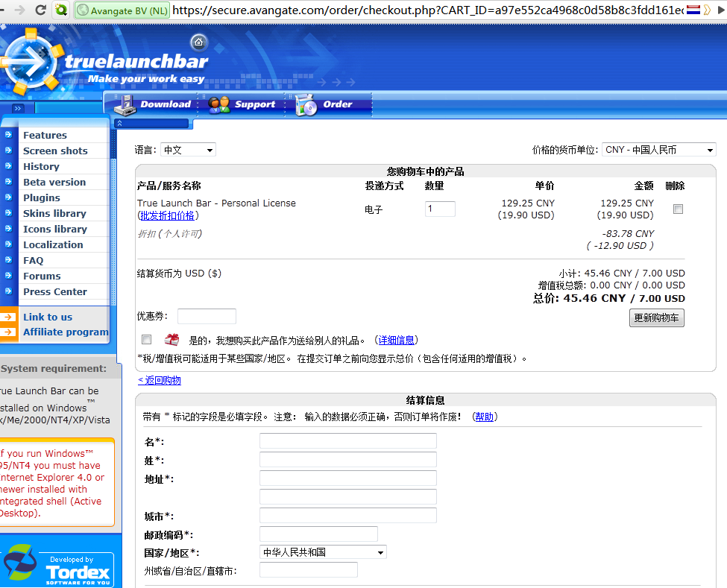Click the arrow bullet beside History

8,166
